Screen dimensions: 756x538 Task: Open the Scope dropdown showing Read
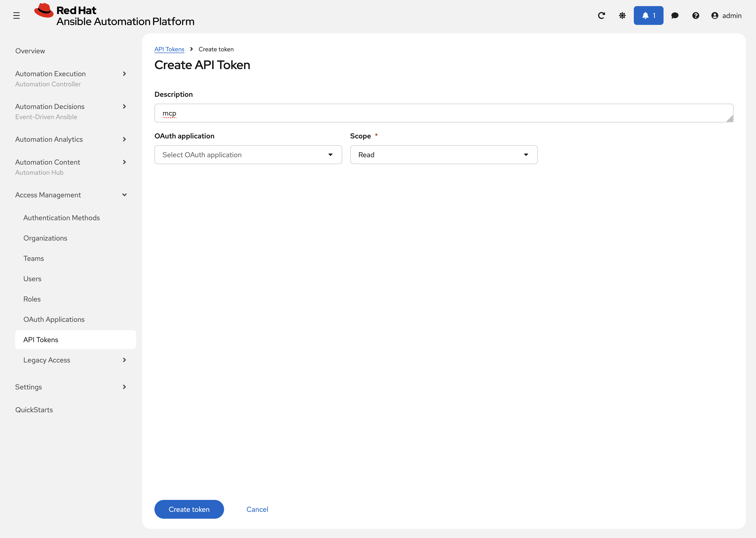pos(443,154)
